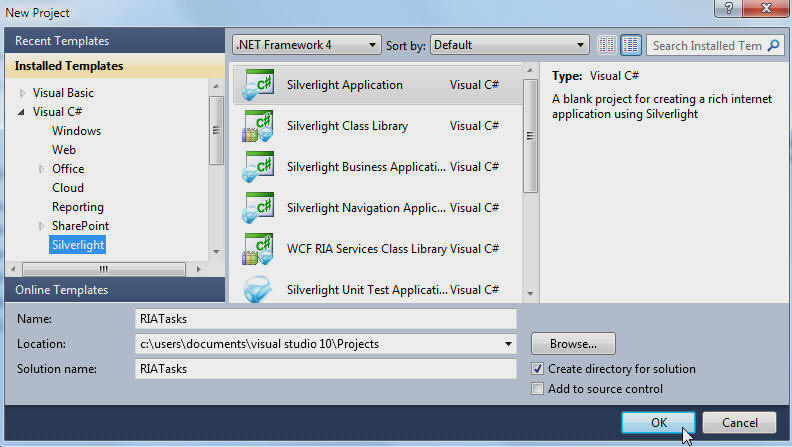792x447 pixels.
Task: Click the search magnifier icon
Action: [x=773, y=45]
